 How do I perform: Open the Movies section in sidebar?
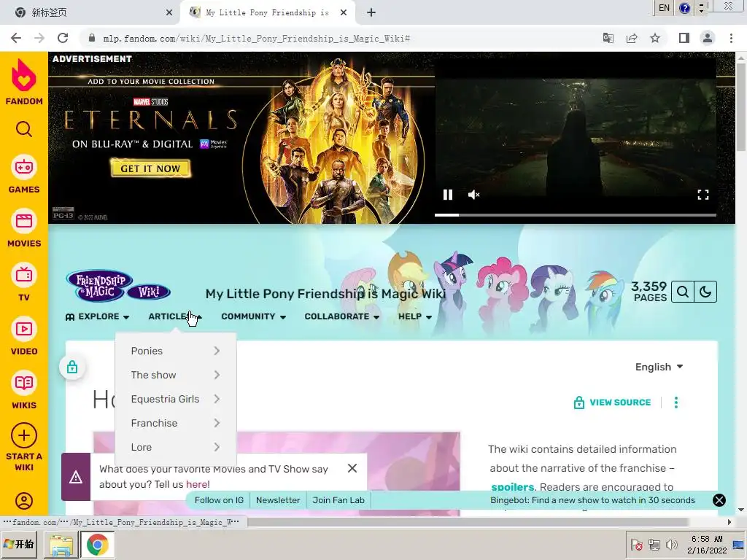pos(24,228)
